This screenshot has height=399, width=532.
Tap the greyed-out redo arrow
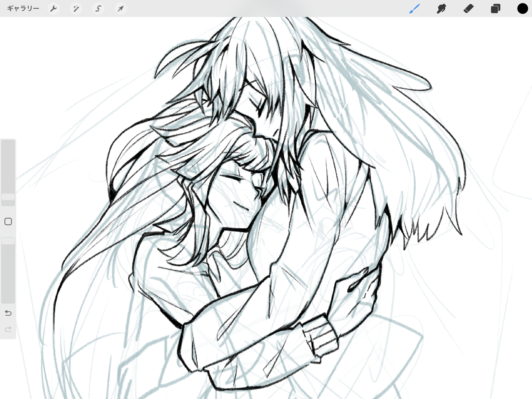pos(8,329)
